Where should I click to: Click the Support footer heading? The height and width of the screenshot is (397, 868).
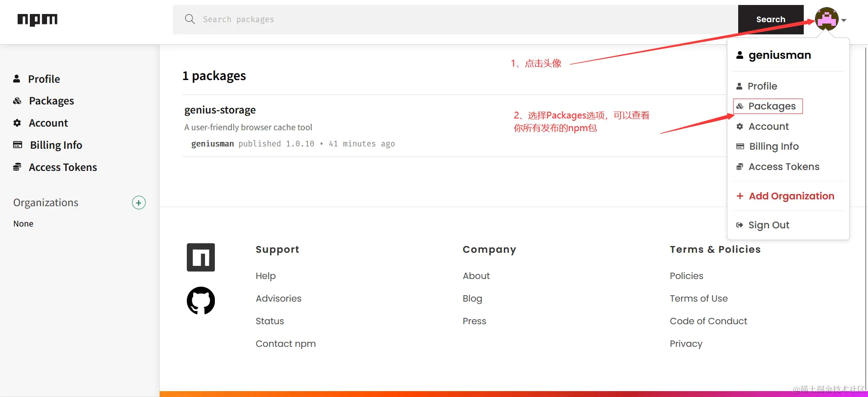277,250
